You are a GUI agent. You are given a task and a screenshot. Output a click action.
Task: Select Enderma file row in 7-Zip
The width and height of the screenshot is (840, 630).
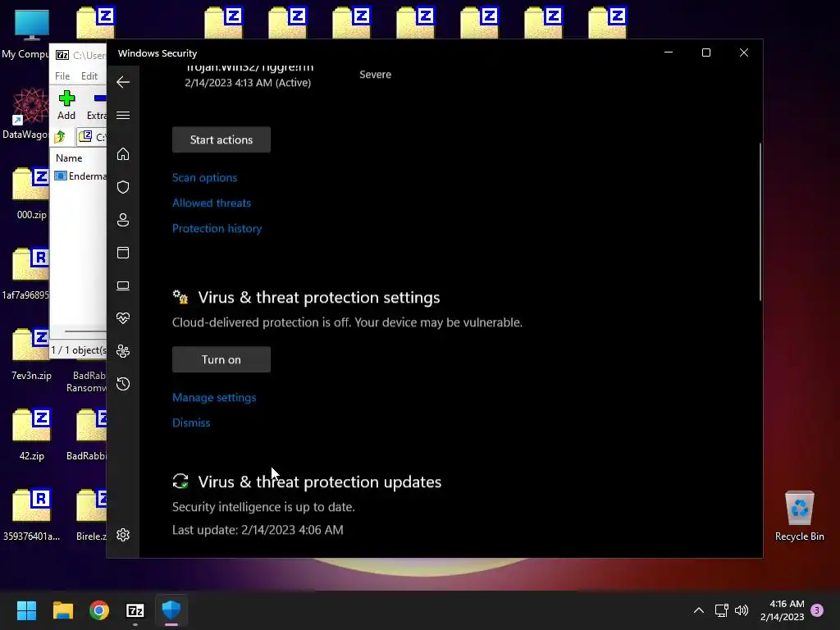point(80,176)
